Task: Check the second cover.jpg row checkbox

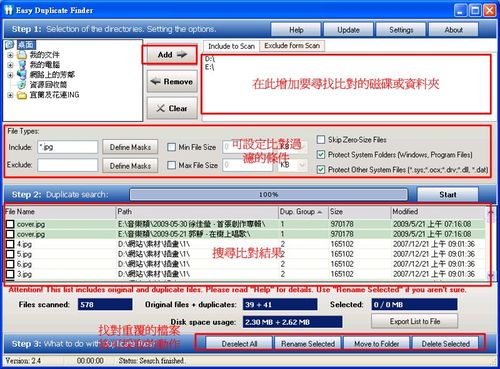Action: pyautogui.click(x=10, y=234)
